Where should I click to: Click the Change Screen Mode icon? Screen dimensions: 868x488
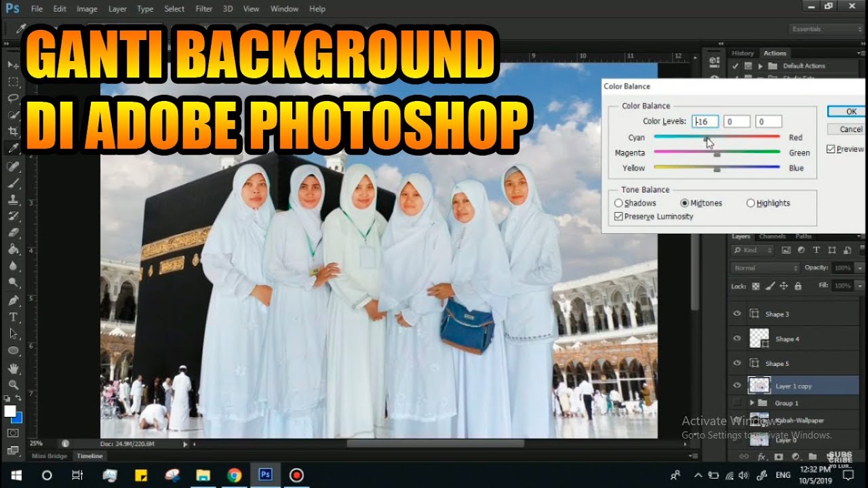[x=13, y=449]
